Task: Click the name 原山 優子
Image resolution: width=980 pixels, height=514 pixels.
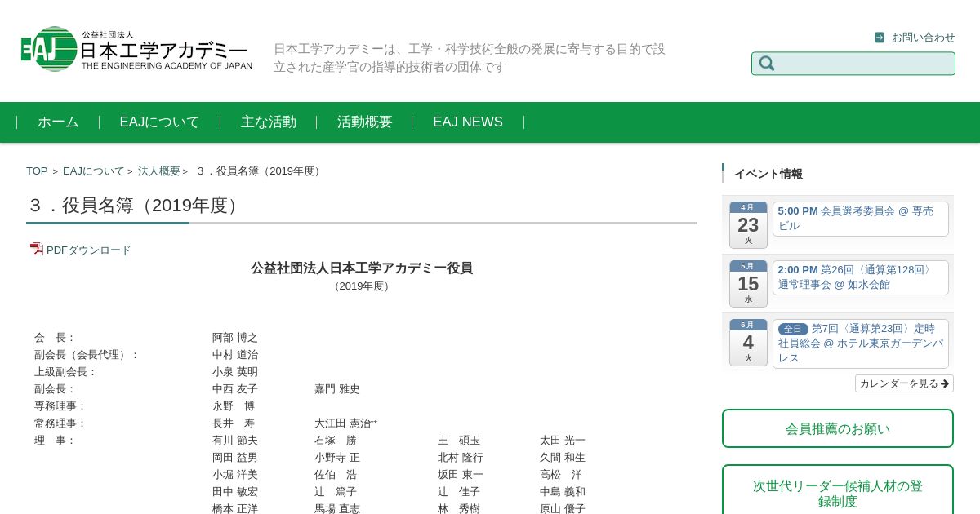Action: pyautogui.click(x=563, y=509)
